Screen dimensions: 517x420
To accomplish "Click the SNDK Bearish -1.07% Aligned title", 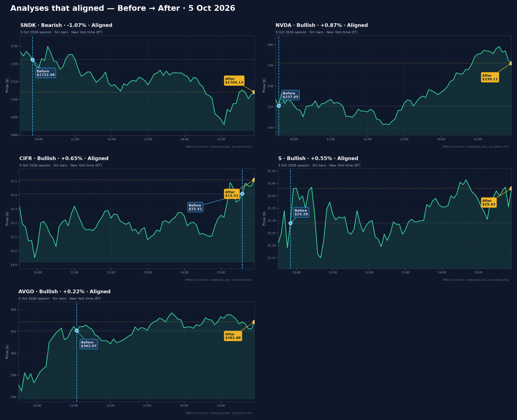I will [66, 25].
